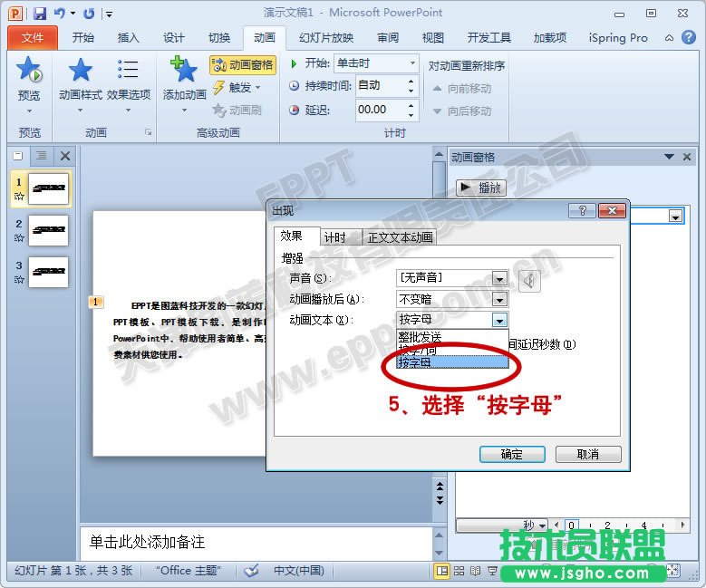Click 向前移动 Move Earlier
Screen dimensions: 706x588
[x=462, y=88]
